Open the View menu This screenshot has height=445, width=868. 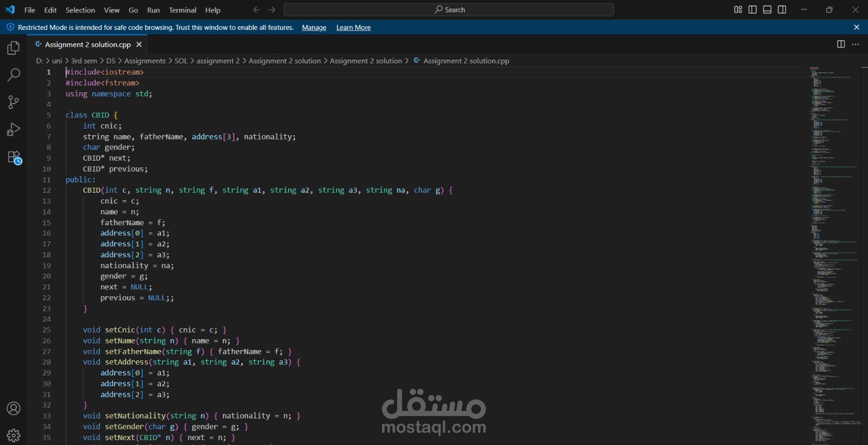[x=112, y=10]
